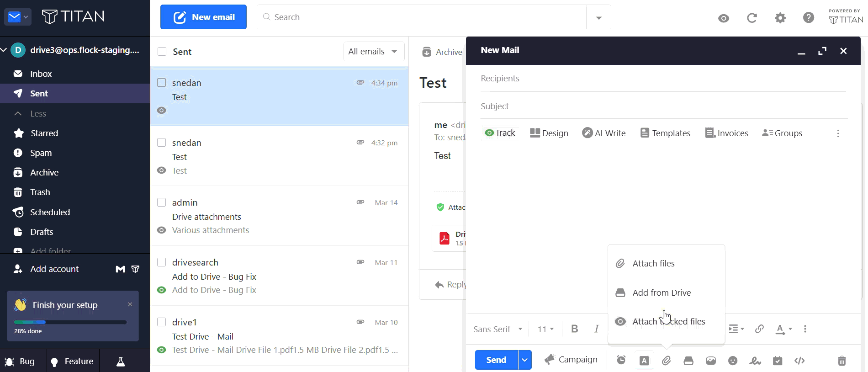
Task: Open the Inbox folder
Action: [75, 74]
